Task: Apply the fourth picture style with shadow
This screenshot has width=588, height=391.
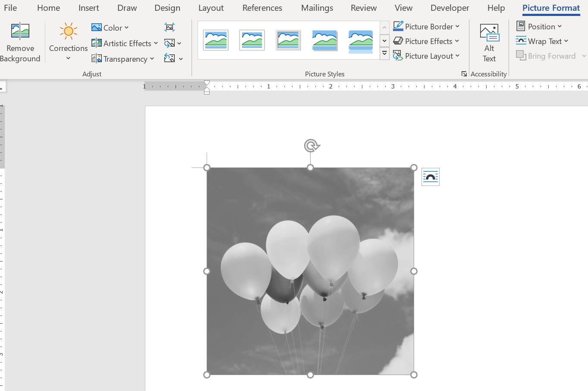Action: (x=324, y=41)
